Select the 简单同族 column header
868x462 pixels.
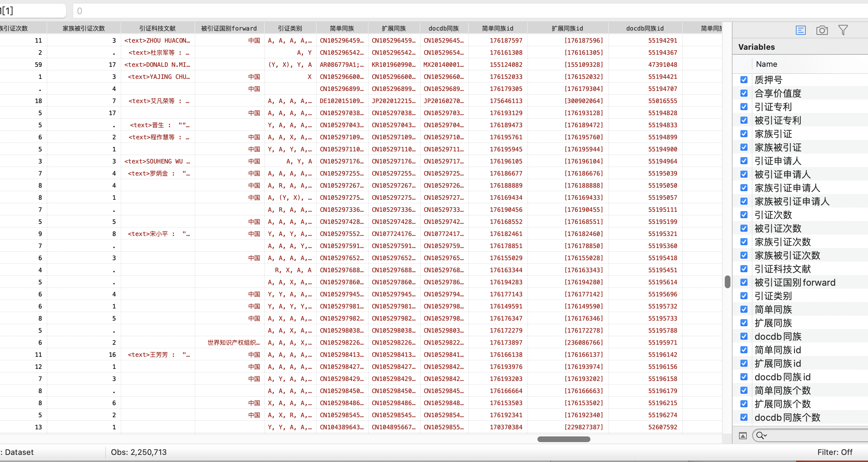click(342, 28)
